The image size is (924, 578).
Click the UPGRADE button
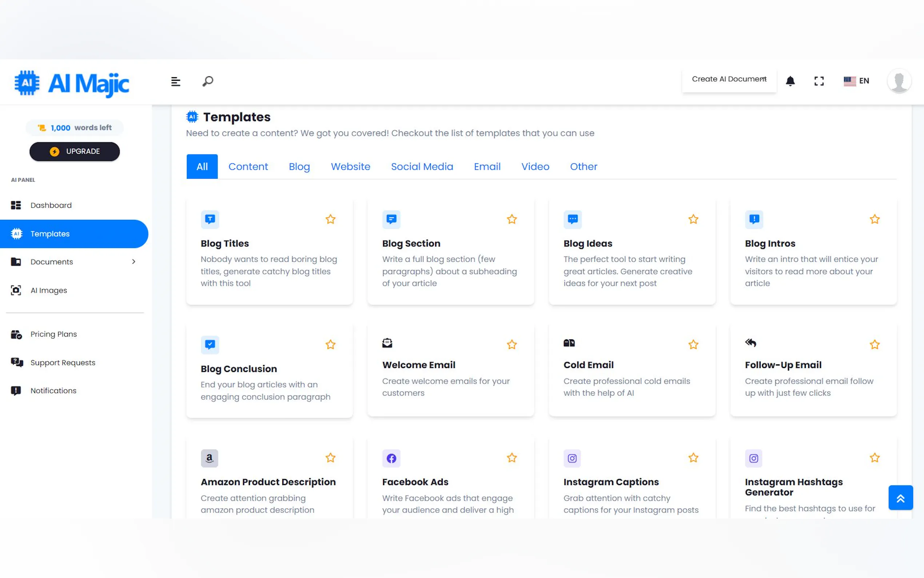click(75, 151)
